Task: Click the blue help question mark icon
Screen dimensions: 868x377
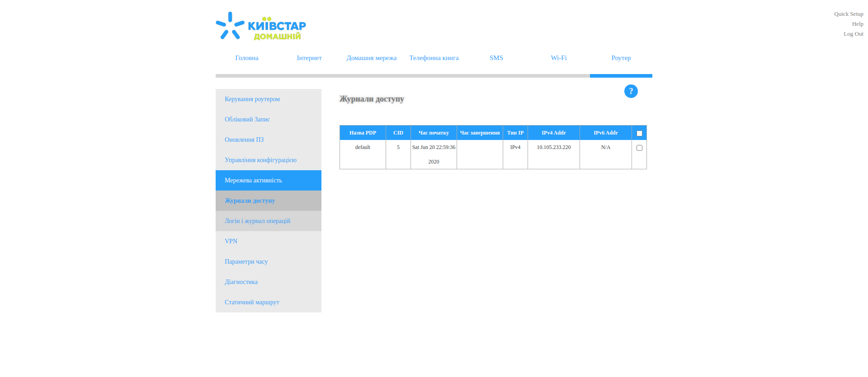Action: pos(631,91)
